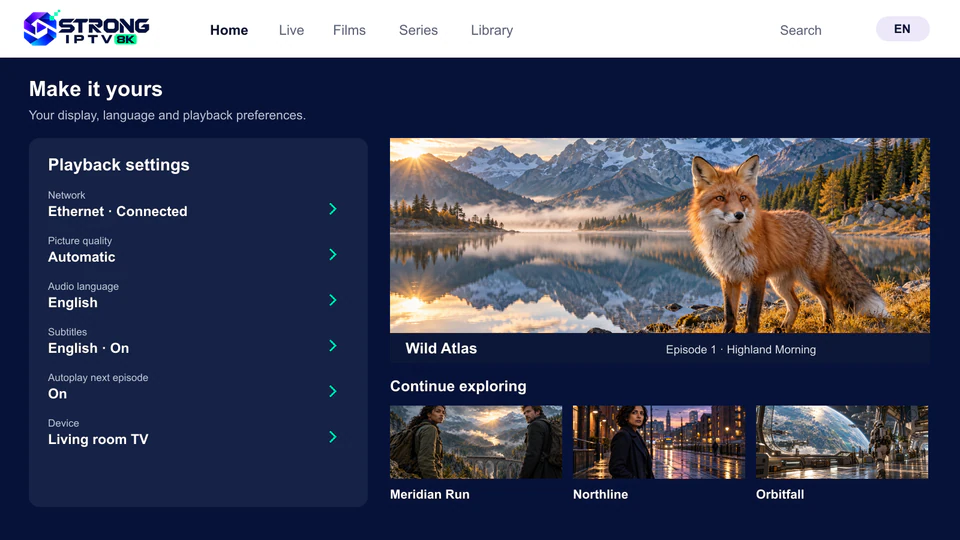Select the 'Automatic' picture quality value
This screenshot has width=960, height=540.
tap(81, 257)
